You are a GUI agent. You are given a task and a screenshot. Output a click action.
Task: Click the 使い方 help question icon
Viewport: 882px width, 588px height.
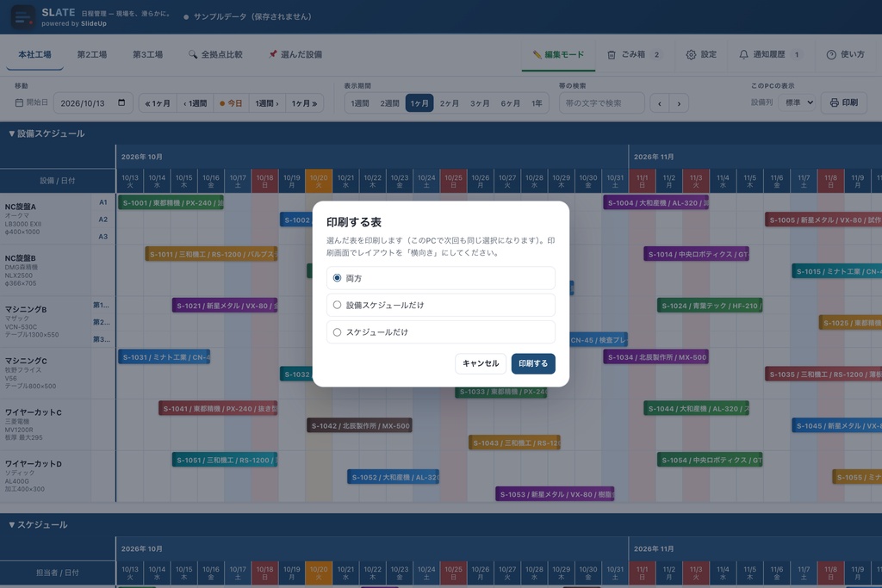[x=831, y=54]
